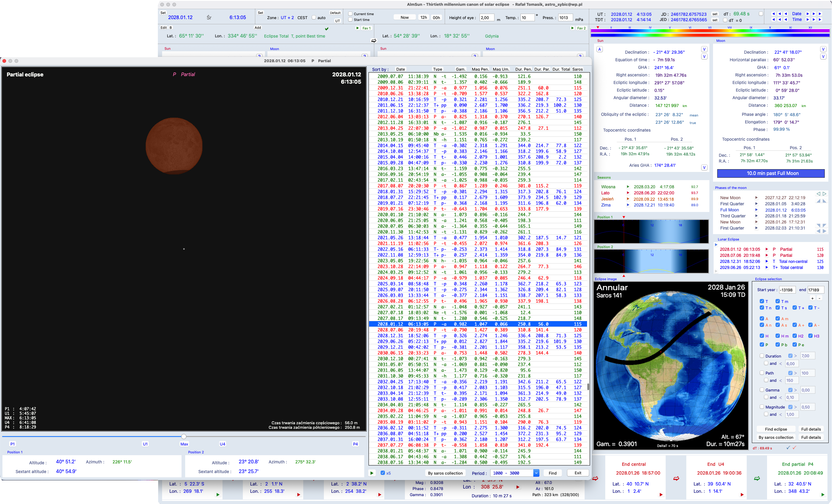Toggle the auto zone checkbox
The width and height of the screenshot is (832, 504).
coord(314,18)
